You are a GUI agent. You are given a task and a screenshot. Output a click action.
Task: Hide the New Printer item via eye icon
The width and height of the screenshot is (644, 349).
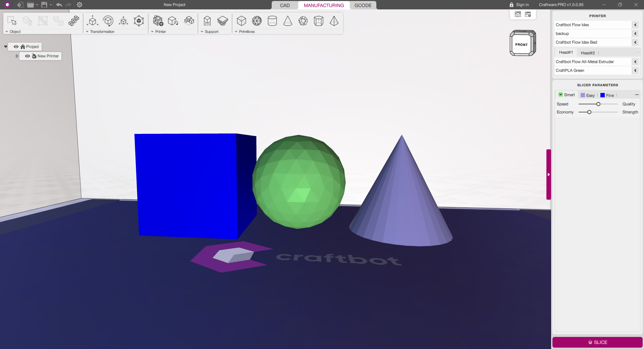28,56
